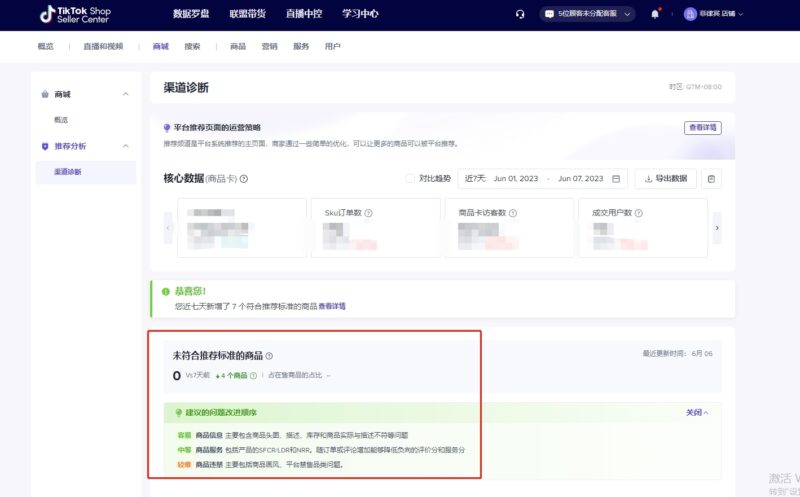Viewport: 800px width, 497px height.
Task: Open 数据罗盘 in top navigation
Action: click(x=191, y=14)
